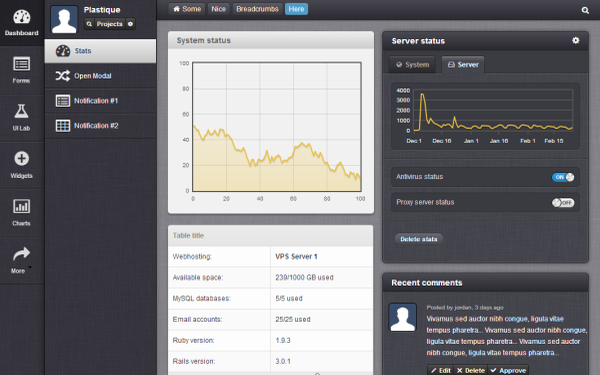Go to the Nice breadcrumb
The width and height of the screenshot is (600, 375).
click(218, 9)
